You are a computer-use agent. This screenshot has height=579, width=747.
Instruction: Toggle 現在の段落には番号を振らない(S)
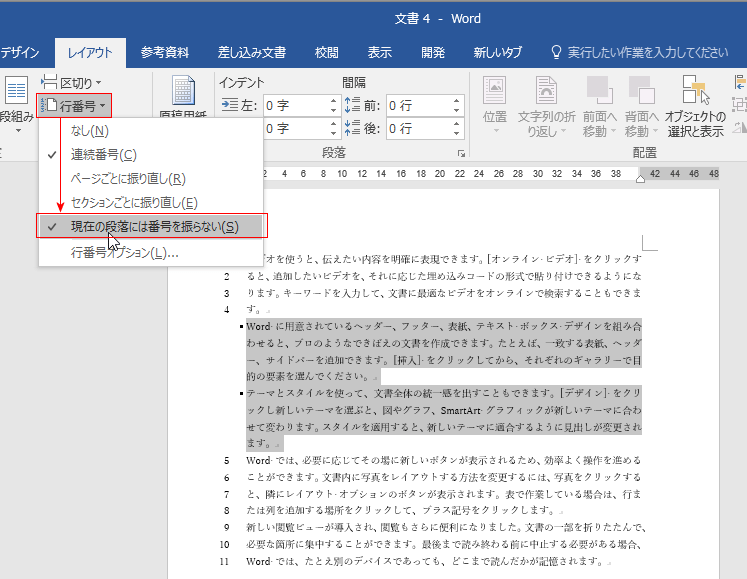(x=151, y=226)
